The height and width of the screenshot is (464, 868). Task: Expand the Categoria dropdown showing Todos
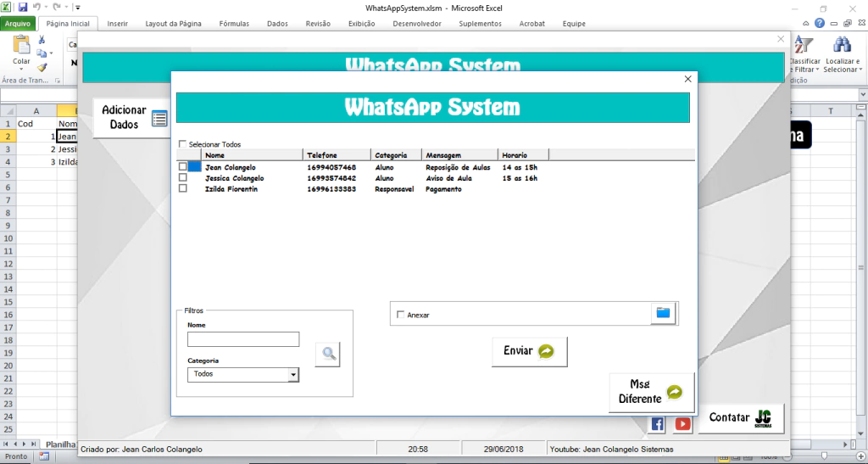click(293, 374)
